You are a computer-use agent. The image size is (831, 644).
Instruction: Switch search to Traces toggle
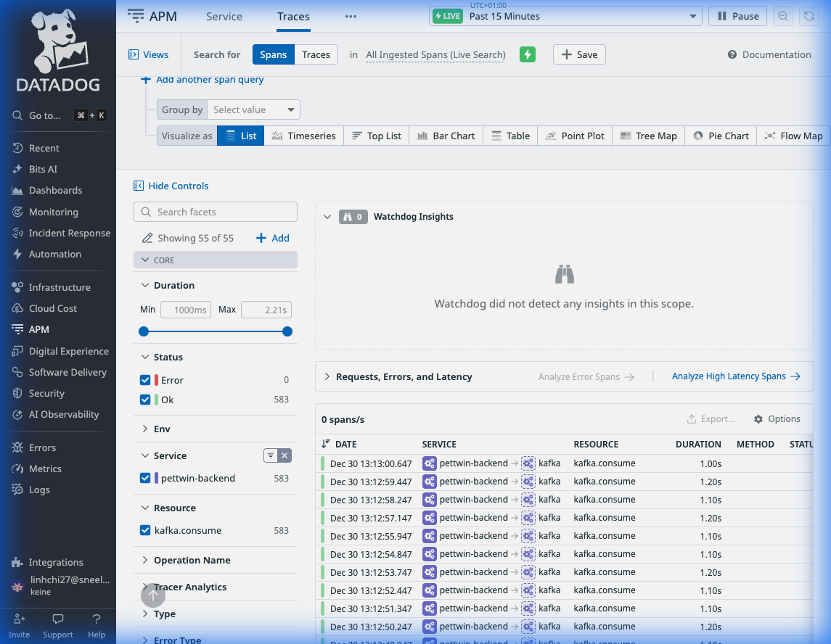click(x=316, y=54)
